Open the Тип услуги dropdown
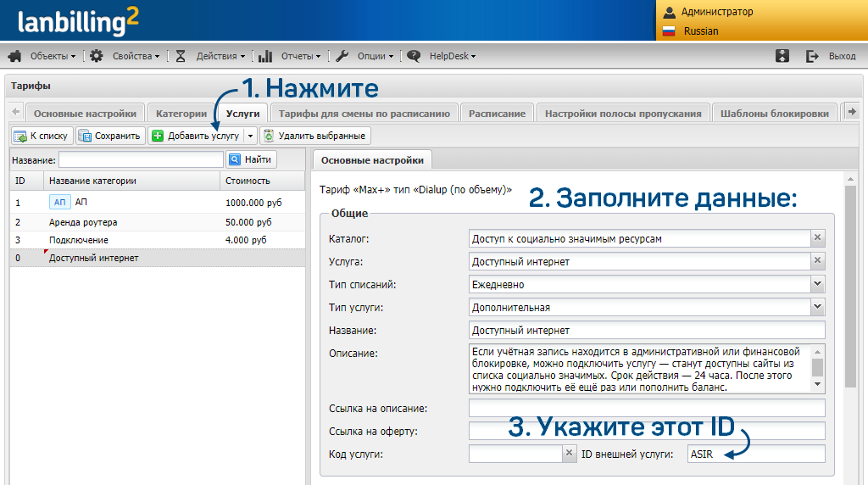The height and width of the screenshot is (485, 868). pyautogui.click(x=817, y=307)
